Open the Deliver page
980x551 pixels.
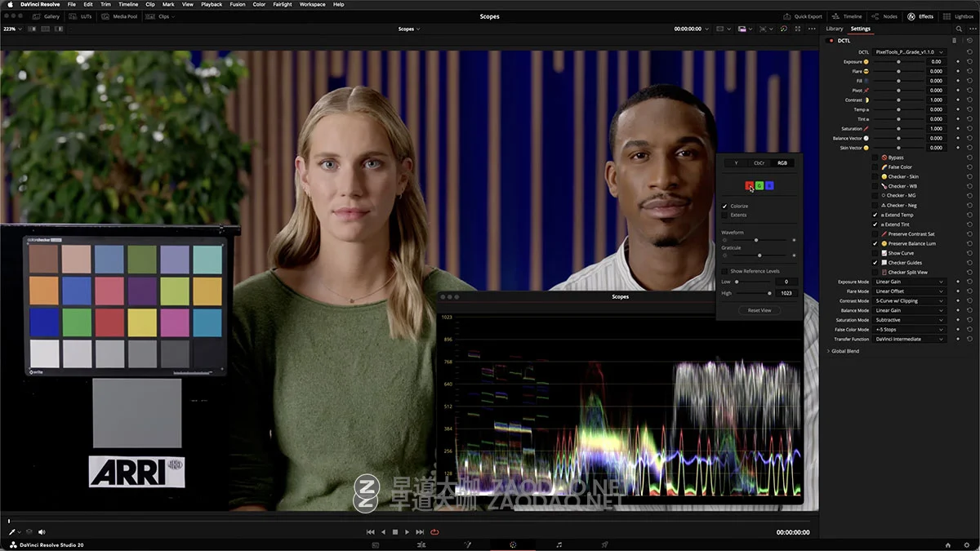point(605,544)
